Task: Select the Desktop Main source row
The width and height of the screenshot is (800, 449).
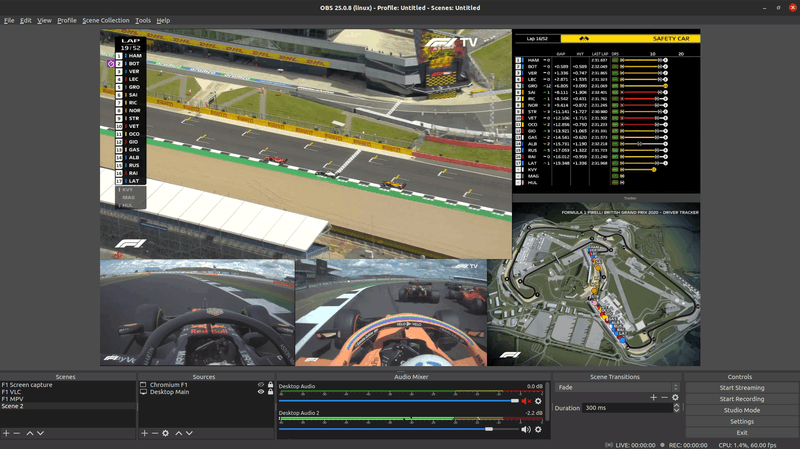Action: [x=206, y=392]
